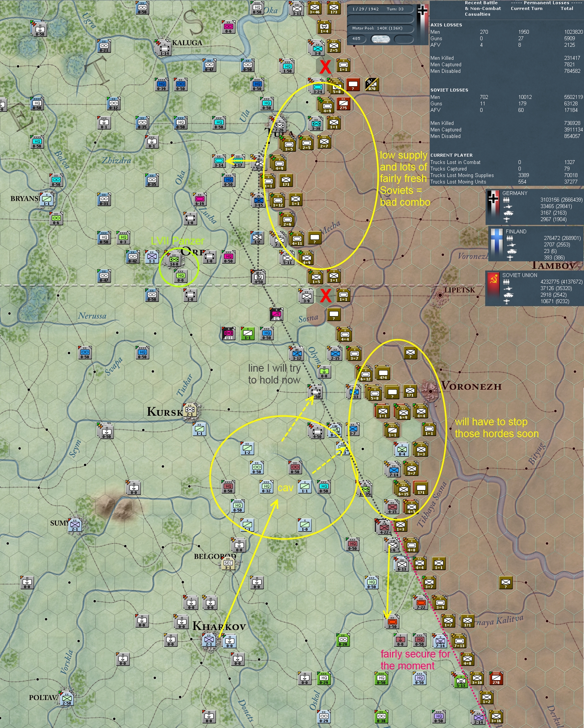Image resolution: width=584 pixels, height=728 pixels.
Task: Select the blue 3-15 unit
Action: [258, 201]
